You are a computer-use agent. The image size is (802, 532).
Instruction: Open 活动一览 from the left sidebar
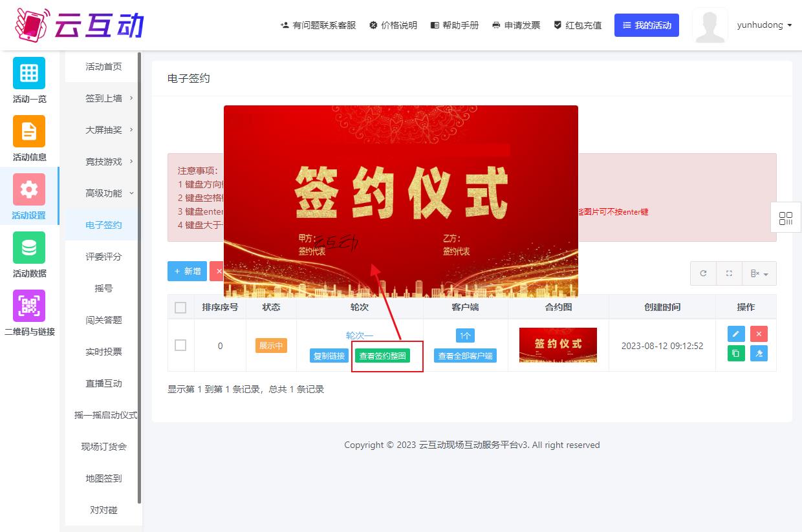click(29, 80)
